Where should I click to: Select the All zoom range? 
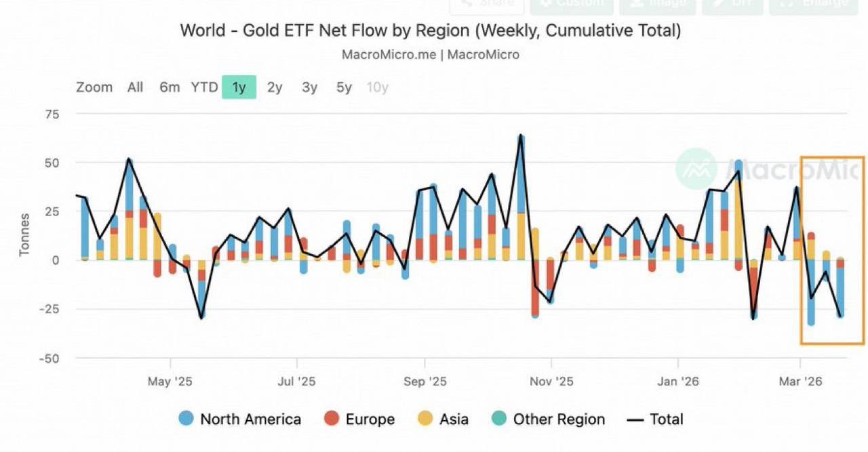tap(135, 87)
